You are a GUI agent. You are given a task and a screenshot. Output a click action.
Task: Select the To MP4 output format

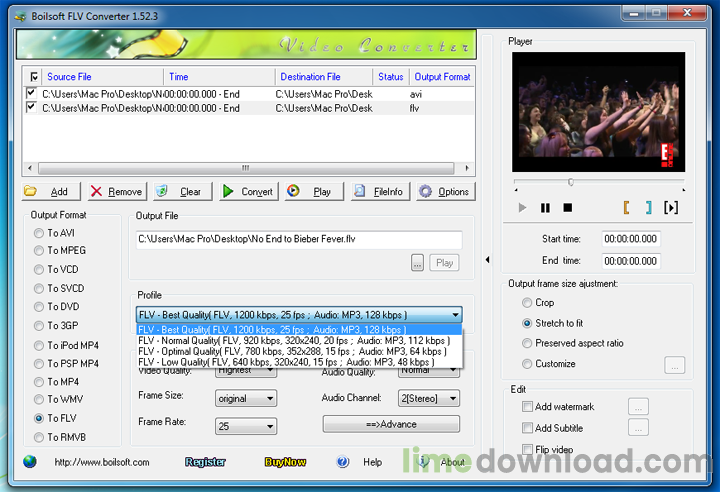pos(56,382)
